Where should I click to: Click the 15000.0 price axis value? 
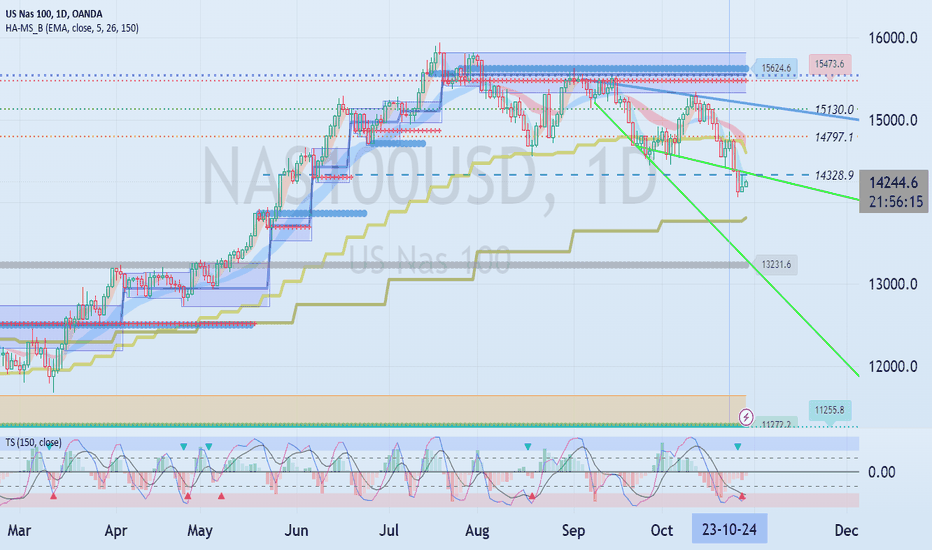pyautogui.click(x=893, y=120)
